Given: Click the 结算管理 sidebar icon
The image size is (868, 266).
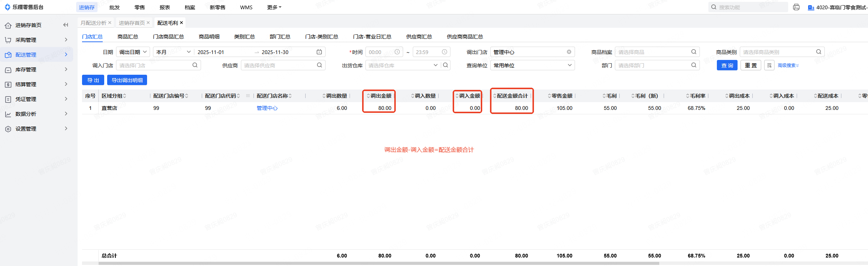Looking at the screenshot, I should pyautogui.click(x=8, y=84).
